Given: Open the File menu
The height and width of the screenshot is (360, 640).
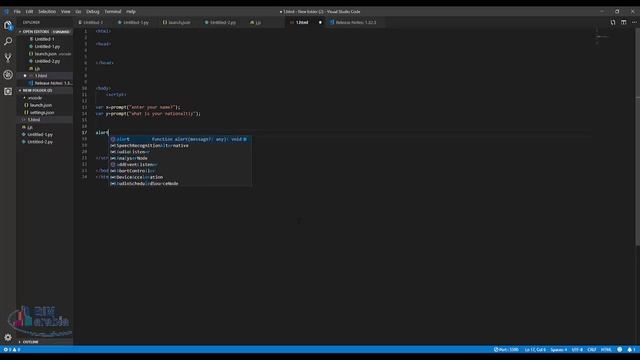Looking at the screenshot, I should (17, 11).
